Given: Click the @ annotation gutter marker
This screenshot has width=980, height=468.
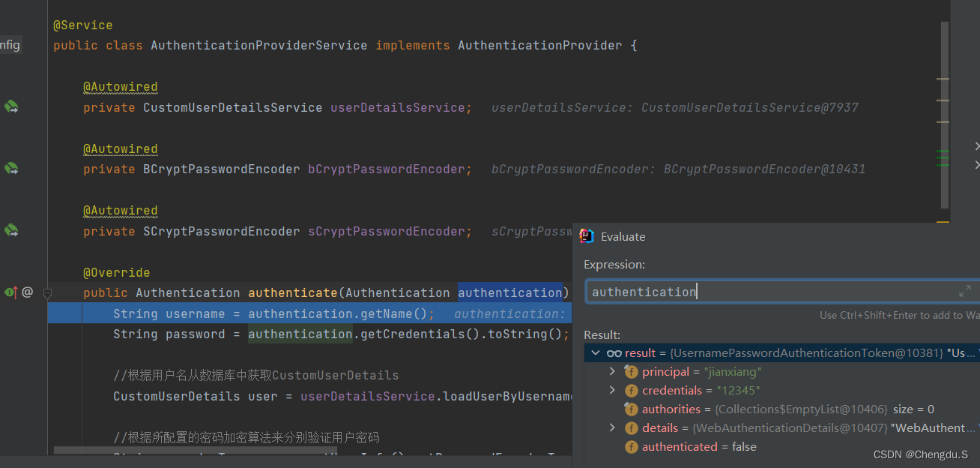Looking at the screenshot, I should tap(27, 292).
